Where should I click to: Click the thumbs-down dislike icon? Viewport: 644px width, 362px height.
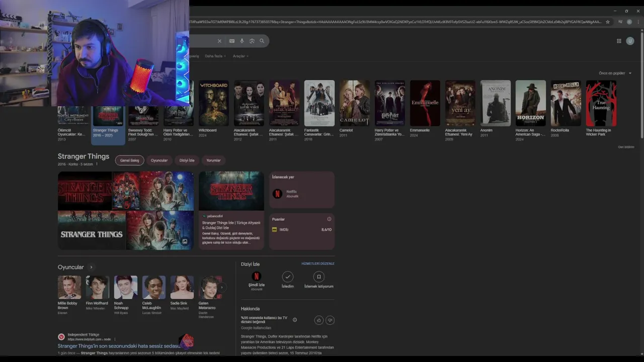pos(330,320)
